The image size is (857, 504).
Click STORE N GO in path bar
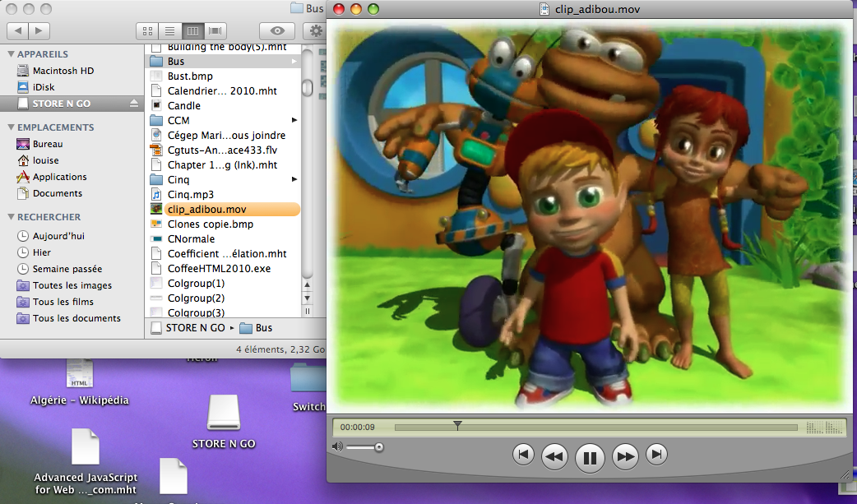[188, 327]
